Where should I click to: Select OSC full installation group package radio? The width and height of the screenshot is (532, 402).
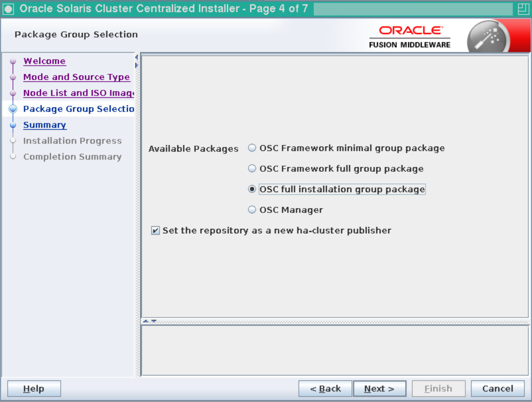(252, 189)
